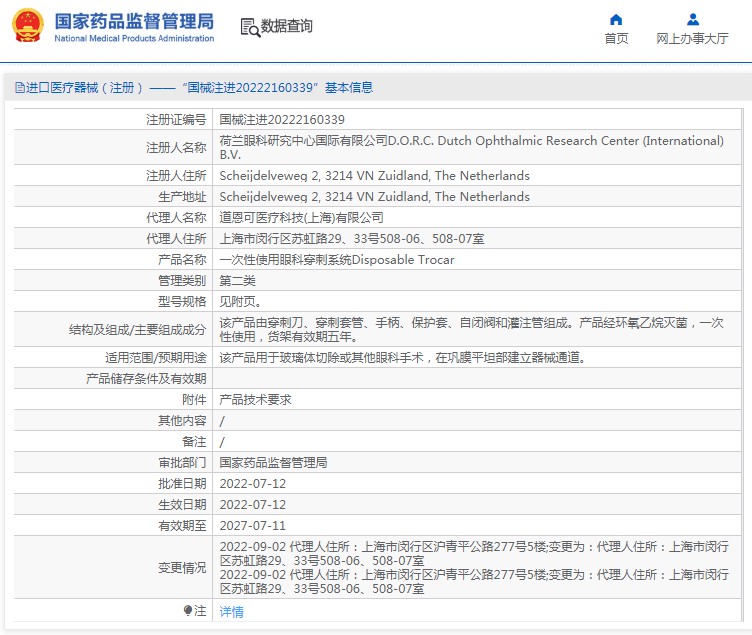Screen dimensions: 752x635
Task: Click expiry date 2027-07-11
Action: 253,526
